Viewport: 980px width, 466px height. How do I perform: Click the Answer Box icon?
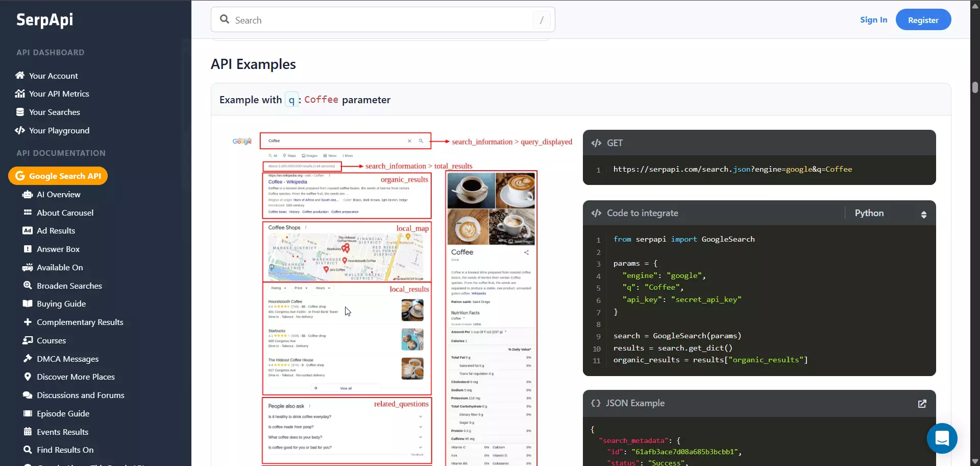pyautogui.click(x=27, y=249)
